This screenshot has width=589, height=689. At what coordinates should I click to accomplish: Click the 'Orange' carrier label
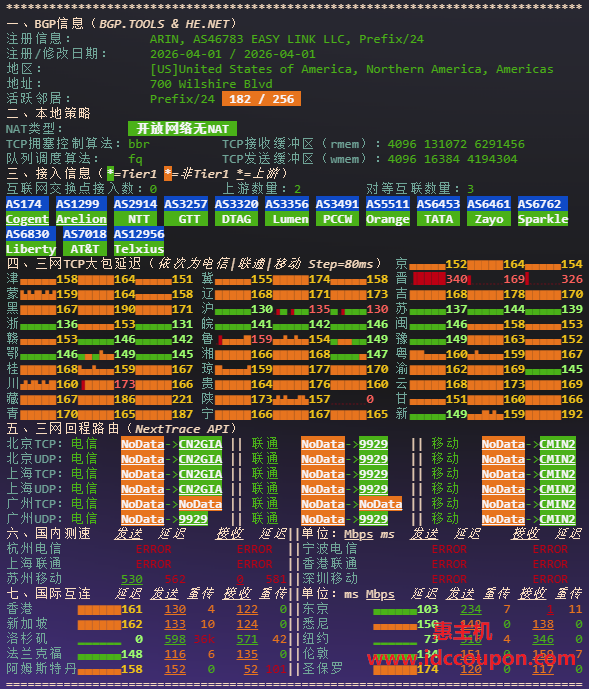coord(388,219)
